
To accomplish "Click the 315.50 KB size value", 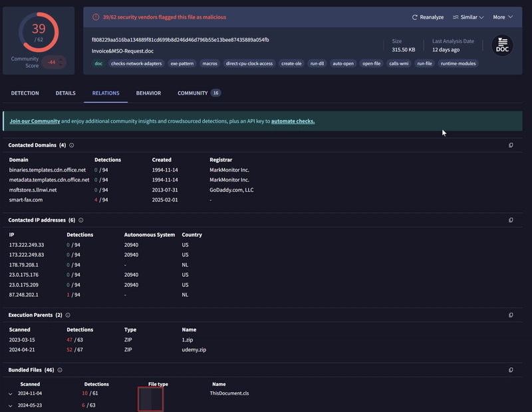I will pyautogui.click(x=404, y=50).
